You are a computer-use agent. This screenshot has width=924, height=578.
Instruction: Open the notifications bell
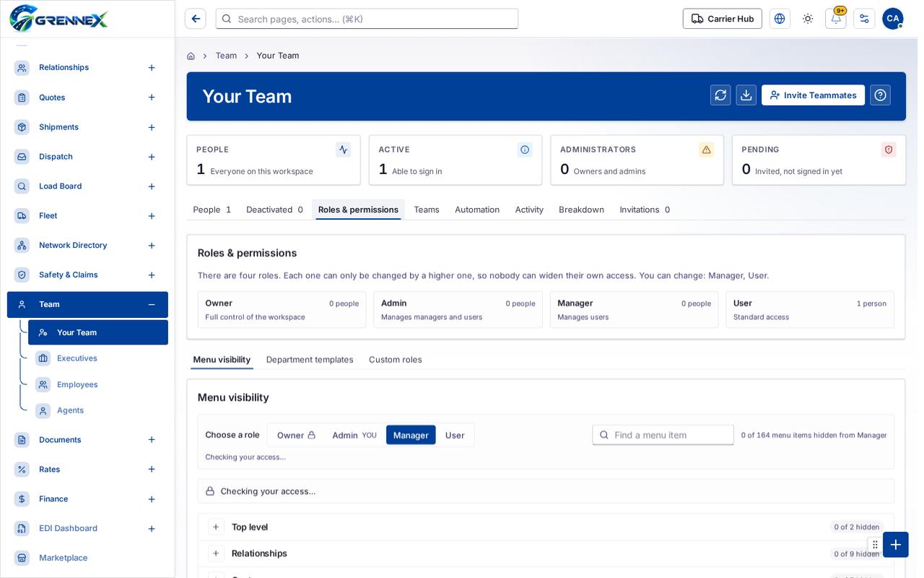coord(836,19)
